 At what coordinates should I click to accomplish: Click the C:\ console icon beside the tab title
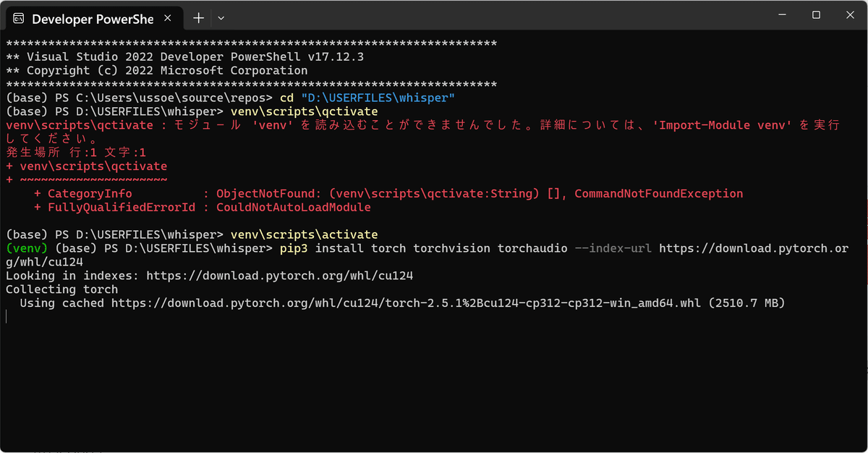tap(18, 17)
